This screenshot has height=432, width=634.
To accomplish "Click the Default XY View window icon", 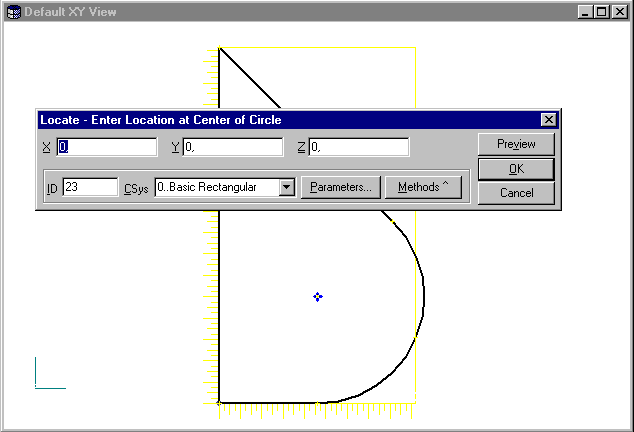I will 14,12.
